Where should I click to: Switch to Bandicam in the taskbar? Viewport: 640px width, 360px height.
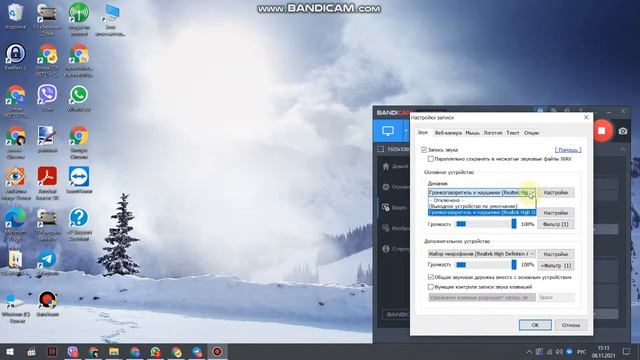click(217, 351)
